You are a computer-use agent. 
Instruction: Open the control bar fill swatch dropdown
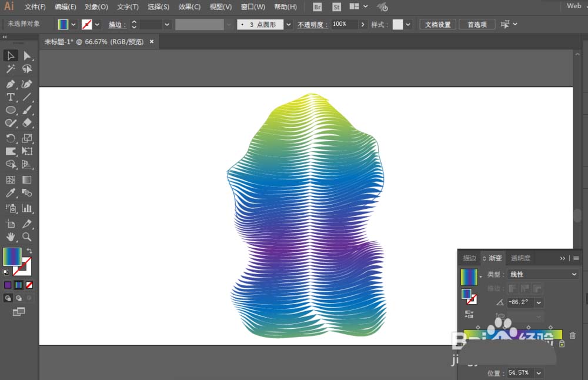(73, 24)
